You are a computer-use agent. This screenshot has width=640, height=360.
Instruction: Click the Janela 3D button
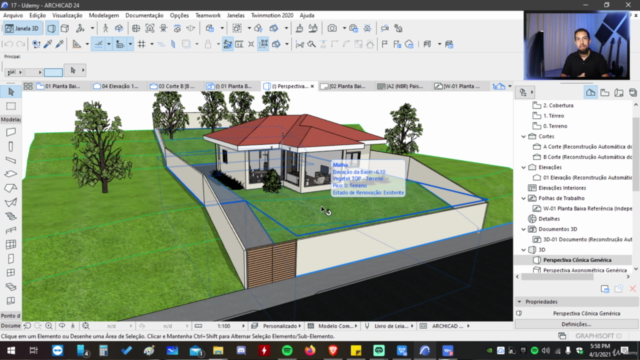(x=22, y=29)
